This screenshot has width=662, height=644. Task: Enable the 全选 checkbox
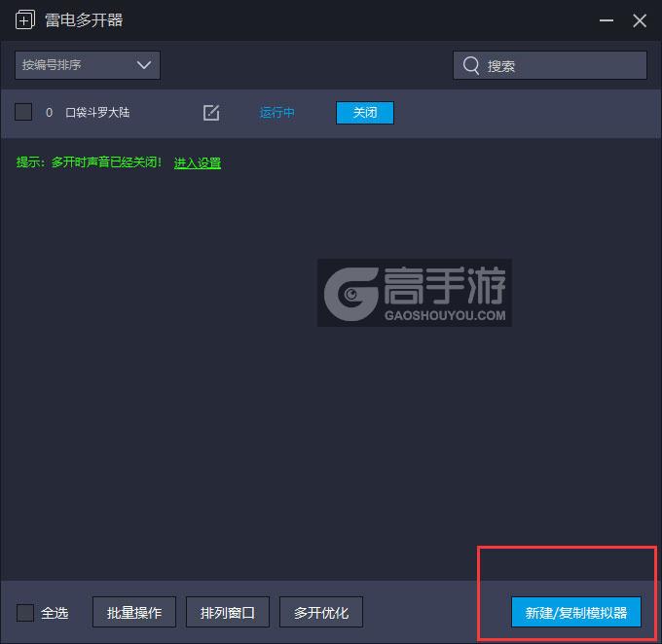(x=25, y=613)
